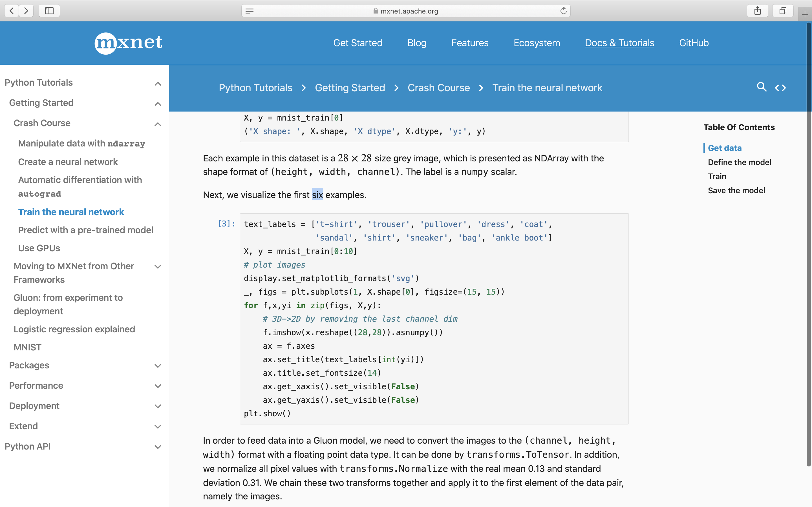Click the back navigation arrow

click(x=11, y=10)
